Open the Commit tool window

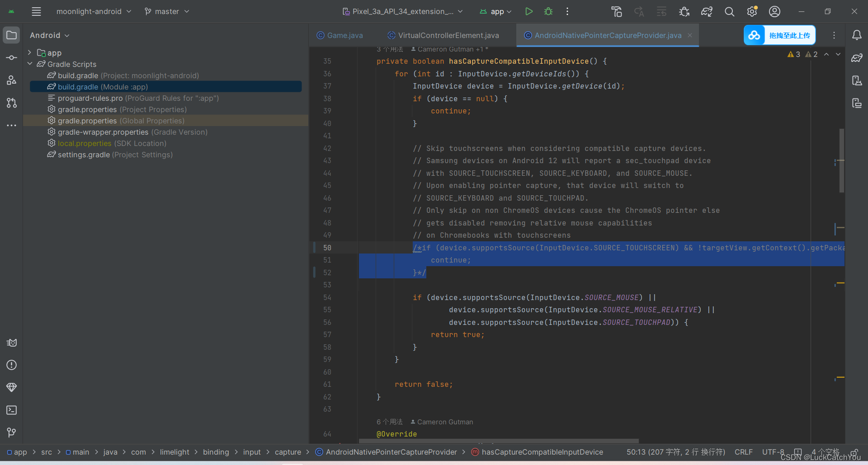tap(12, 57)
